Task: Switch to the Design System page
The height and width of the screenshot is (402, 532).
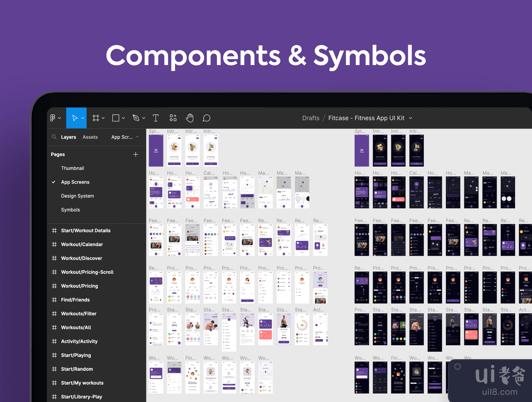Action: 77,196
